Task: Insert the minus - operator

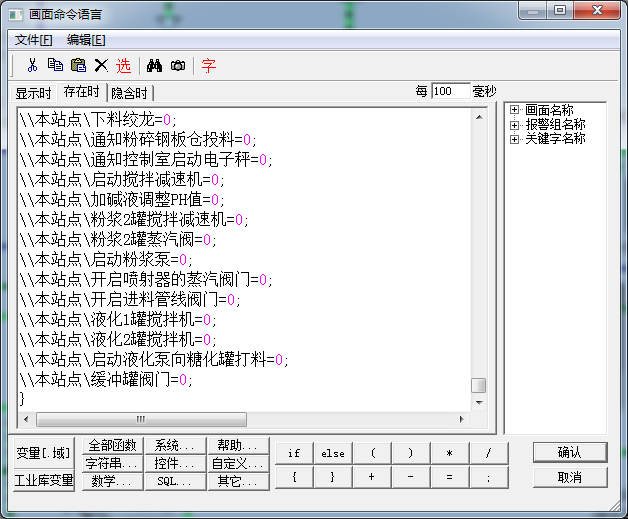Action: [x=411, y=477]
